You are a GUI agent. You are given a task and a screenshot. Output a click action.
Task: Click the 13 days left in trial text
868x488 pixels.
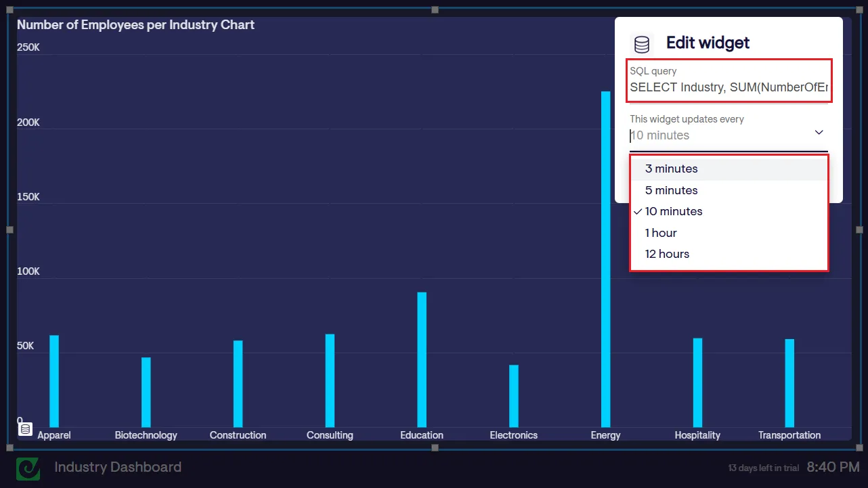click(763, 468)
